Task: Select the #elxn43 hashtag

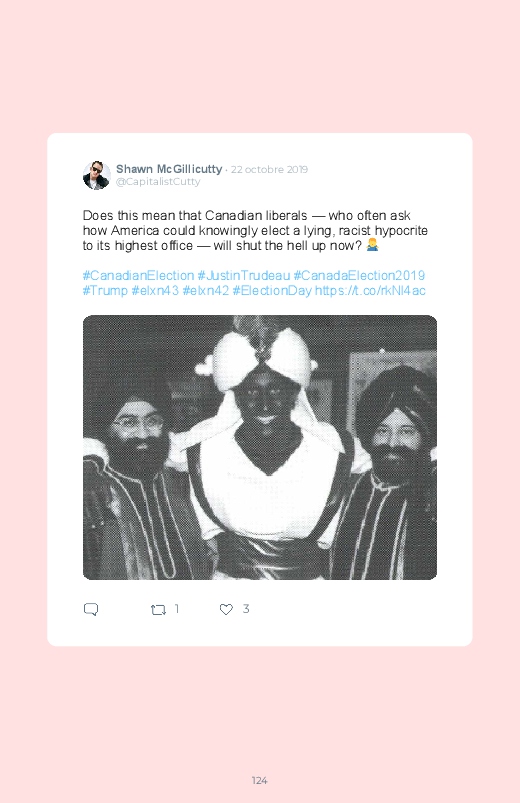Action: pyautogui.click(x=155, y=291)
